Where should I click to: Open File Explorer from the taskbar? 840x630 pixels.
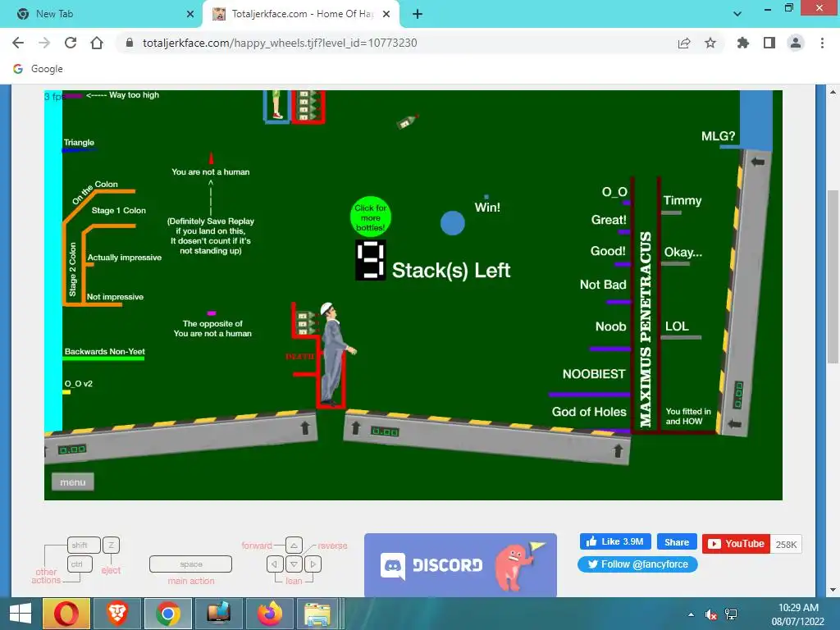[317, 614]
